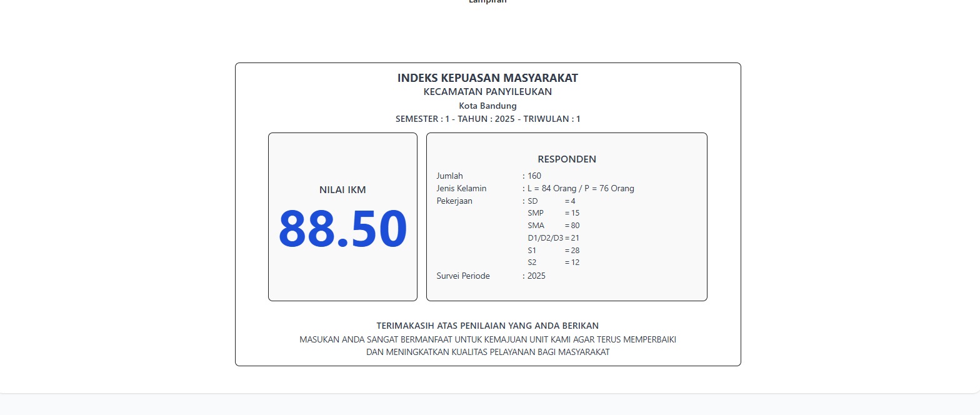
Task: Click the Pekerjaan label
Action: coord(454,201)
